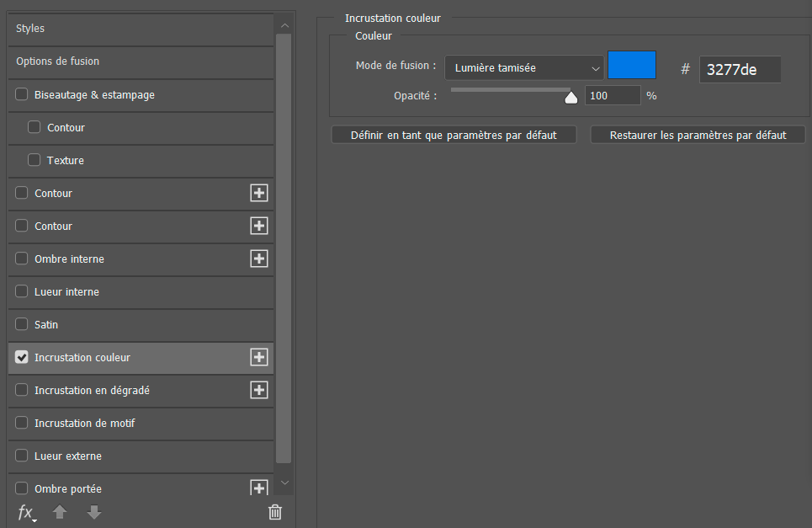Open the Mode de fusion dropdown
Viewport: 812px width, 528px height.
point(524,68)
